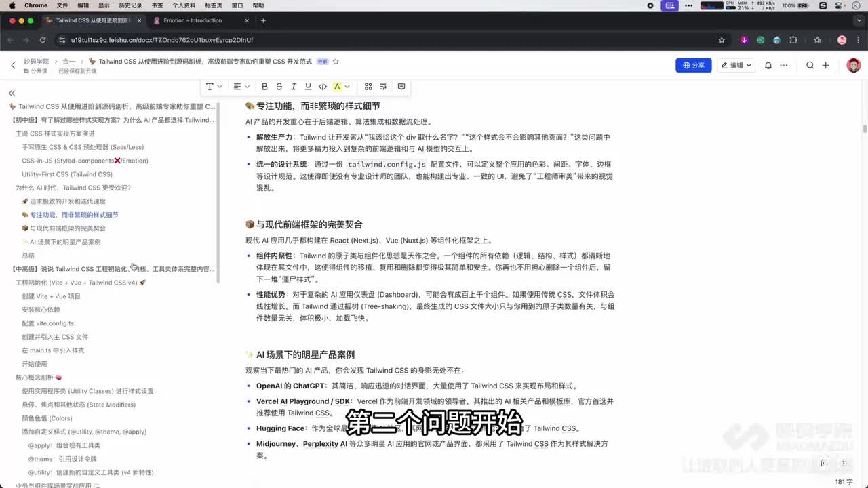Screen dimensions: 868x488
Task: Go back with the document back arrow
Action: [13, 65]
